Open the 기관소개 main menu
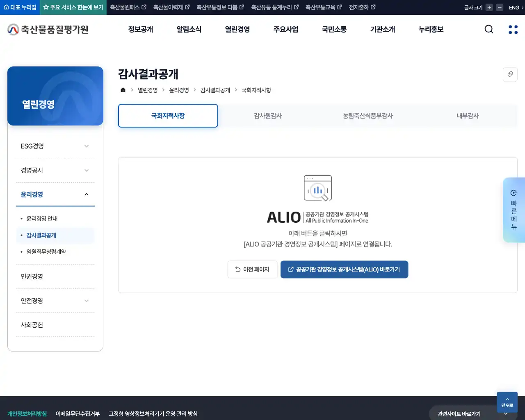The height and width of the screenshot is (420, 525). tap(383, 29)
